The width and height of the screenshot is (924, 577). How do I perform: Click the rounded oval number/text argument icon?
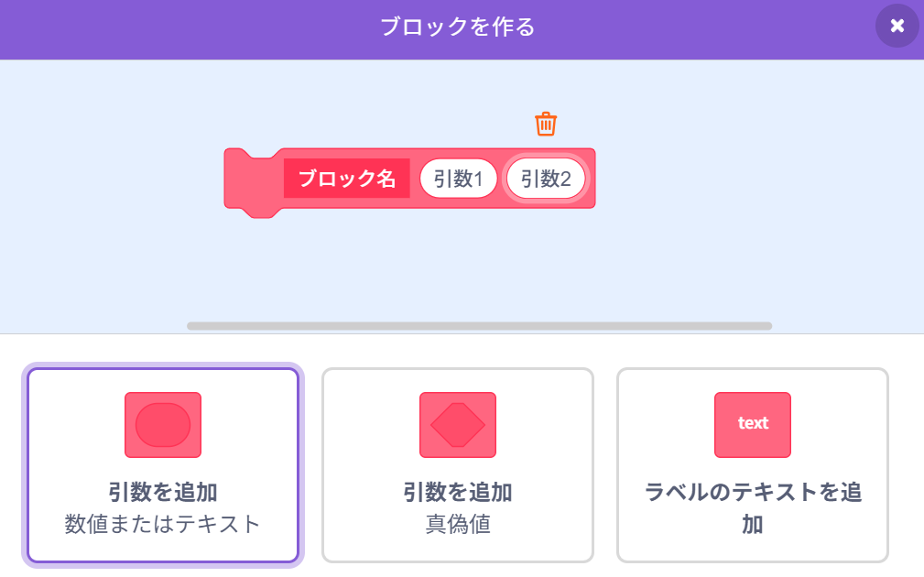click(x=163, y=425)
